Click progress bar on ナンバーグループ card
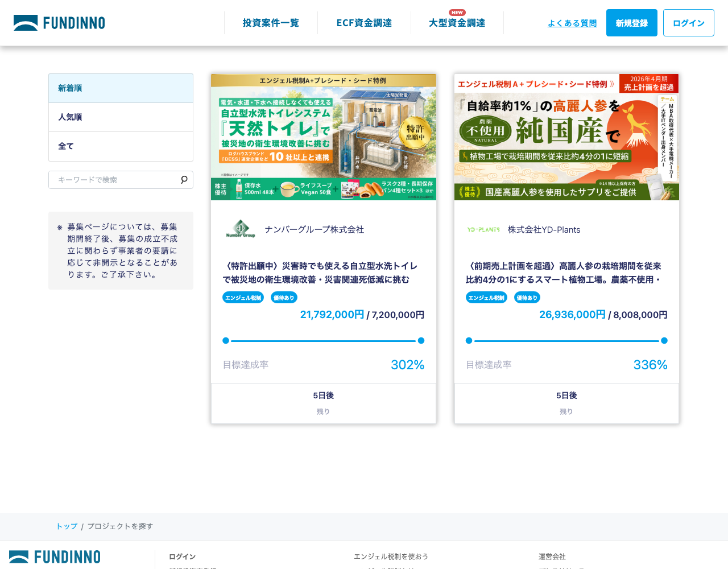Screen dimensions: 728x569 tap(324, 341)
